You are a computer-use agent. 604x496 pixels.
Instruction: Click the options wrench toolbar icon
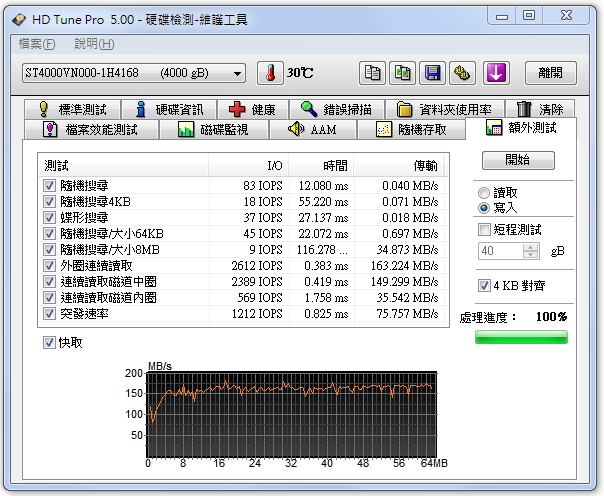click(x=462, y=73)
